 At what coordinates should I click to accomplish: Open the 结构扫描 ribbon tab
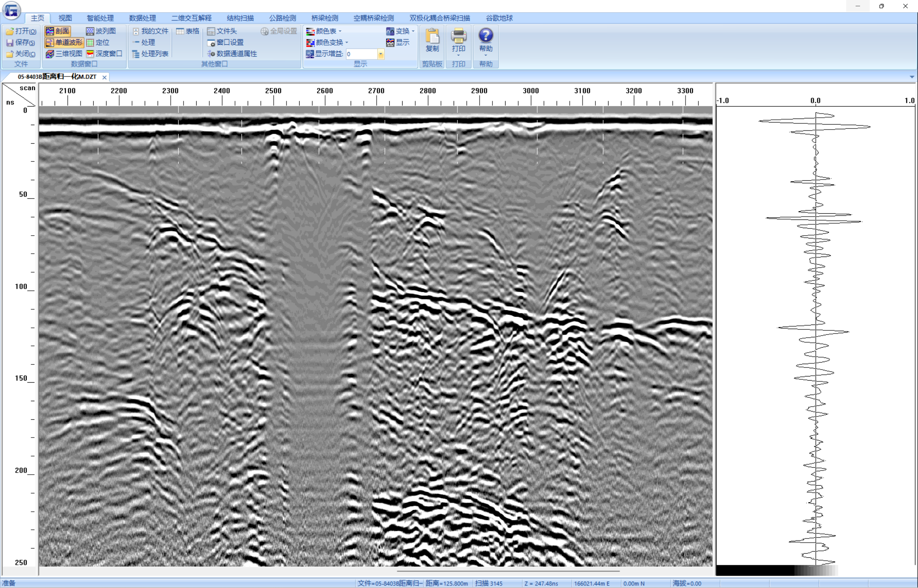pos(240,18)
